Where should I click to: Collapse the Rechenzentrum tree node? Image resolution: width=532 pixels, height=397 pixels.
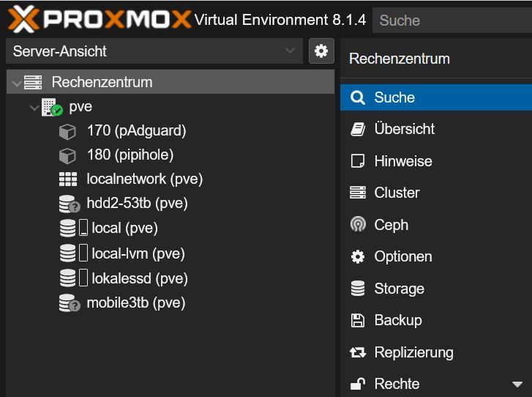[16, 83]
